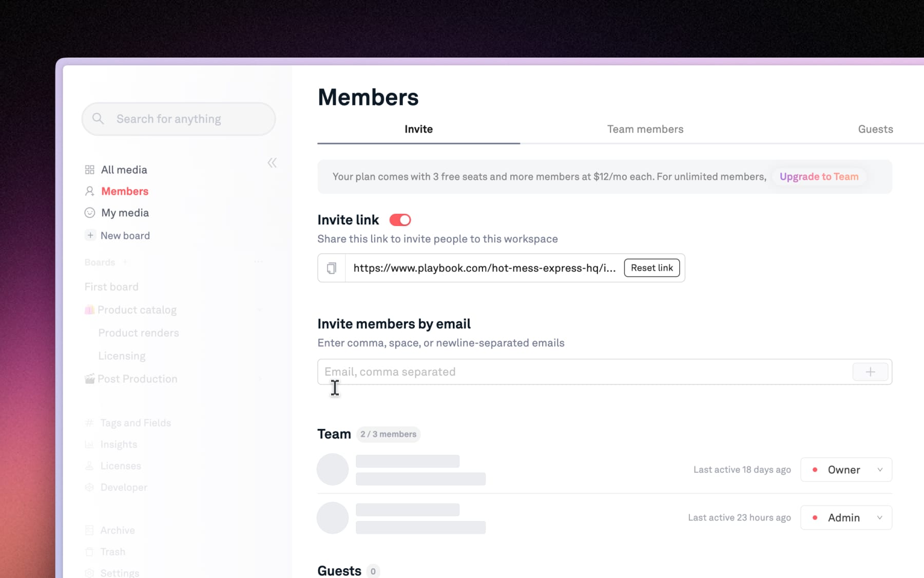924x578 pixels.
Task: Click the Guests count badge
Action: 373,571
